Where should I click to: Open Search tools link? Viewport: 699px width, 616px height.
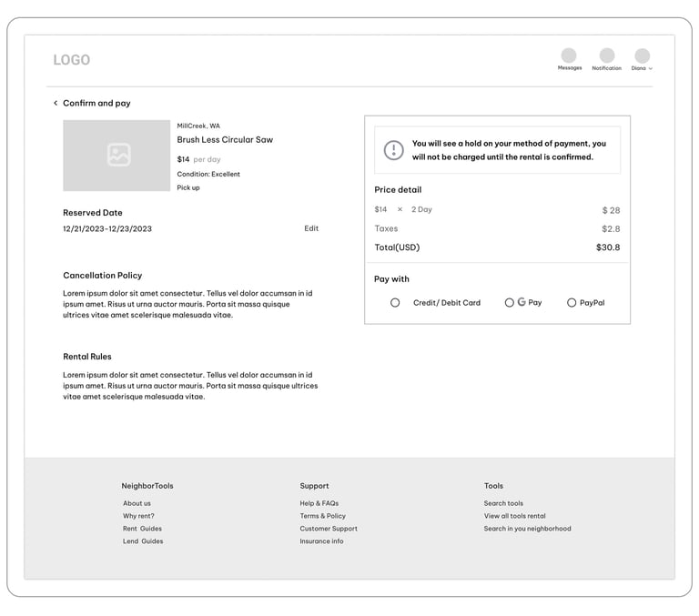point(503,503)
